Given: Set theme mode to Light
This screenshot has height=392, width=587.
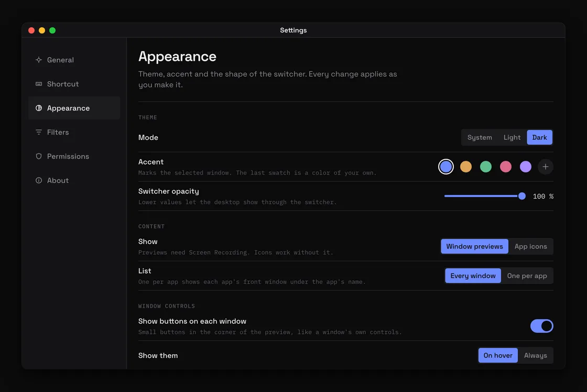Looking at the screenshot, I should 512,137.
